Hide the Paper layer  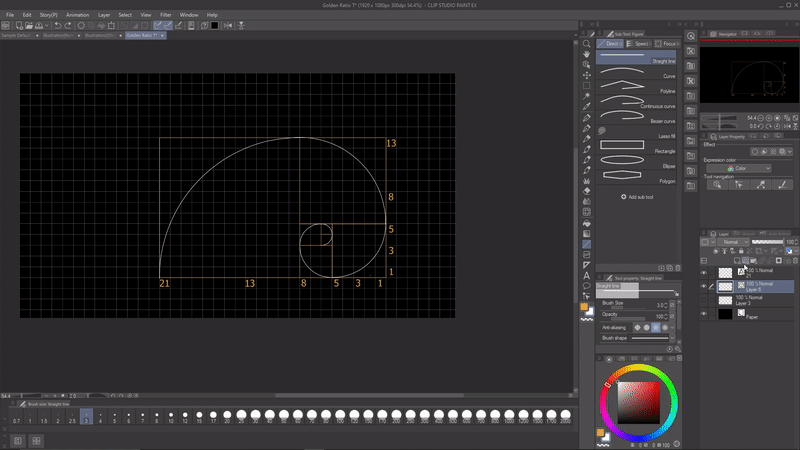pyautogui.click(x=704, y=314)
